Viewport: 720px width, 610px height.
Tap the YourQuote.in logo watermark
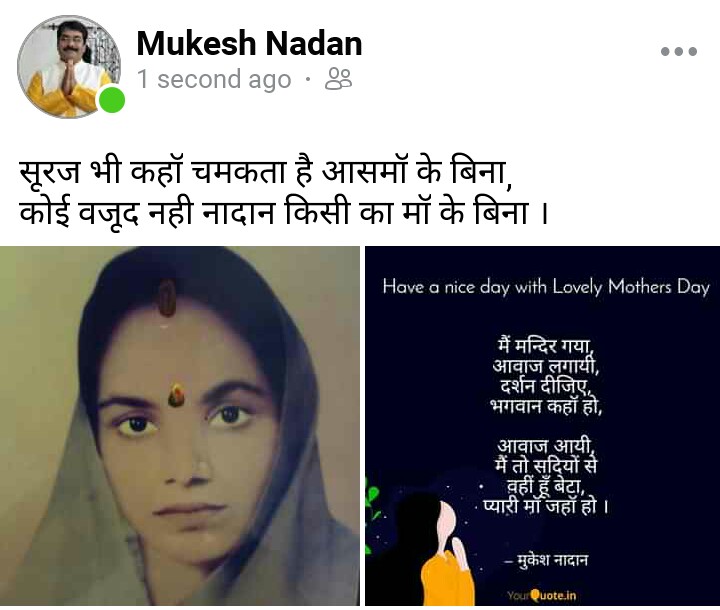tap(541, 595)
